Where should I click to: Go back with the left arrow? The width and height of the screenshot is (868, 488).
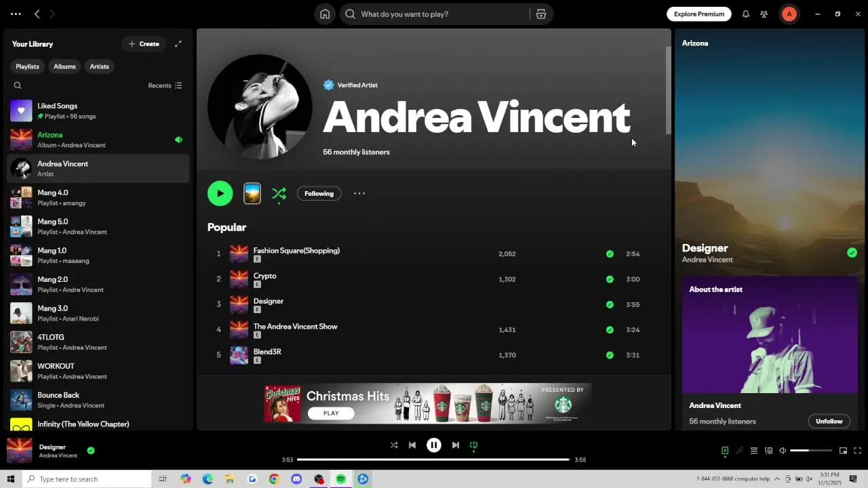click(x=37, y=14)
